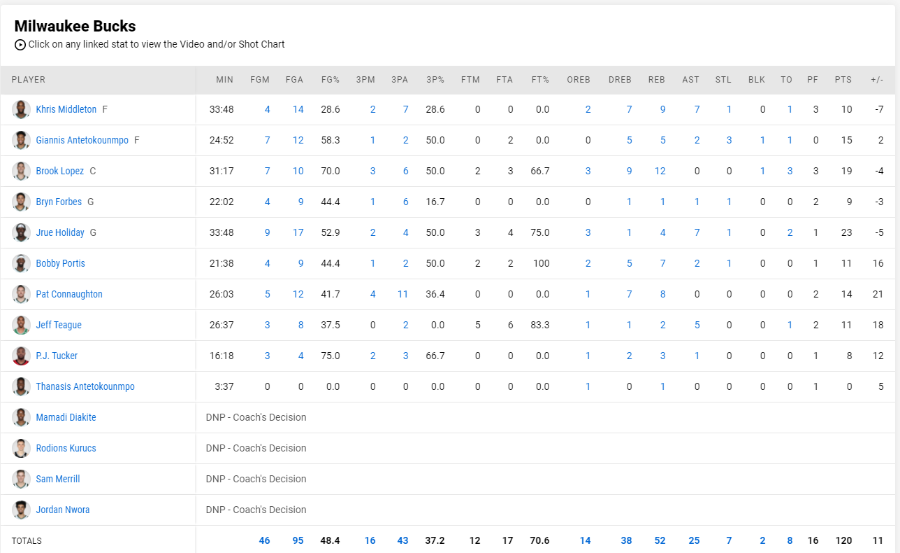Click the 3P% column header
Screen dimensions: 900x553
(435, 80)
